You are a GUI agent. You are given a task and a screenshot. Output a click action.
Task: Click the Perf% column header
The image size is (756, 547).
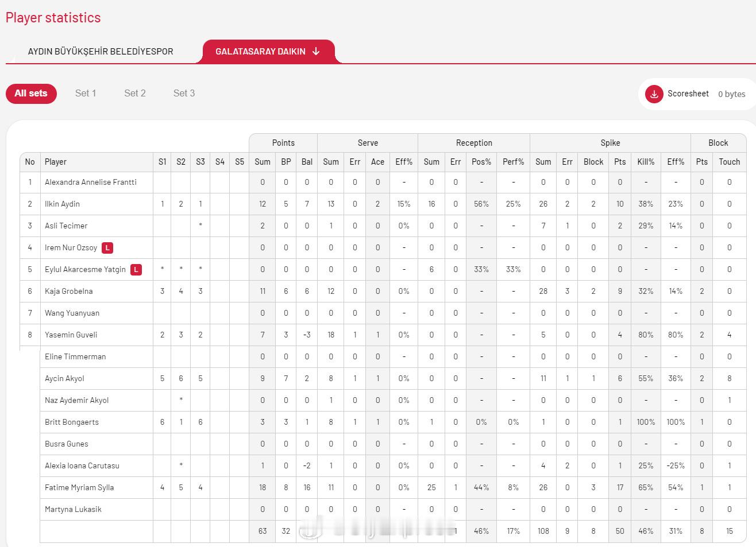pos(514,162)
